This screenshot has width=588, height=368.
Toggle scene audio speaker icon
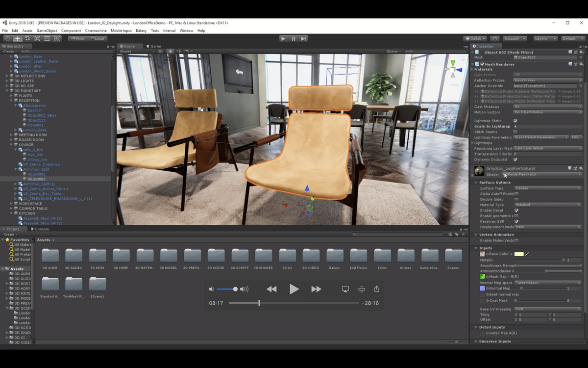[178, 51]
